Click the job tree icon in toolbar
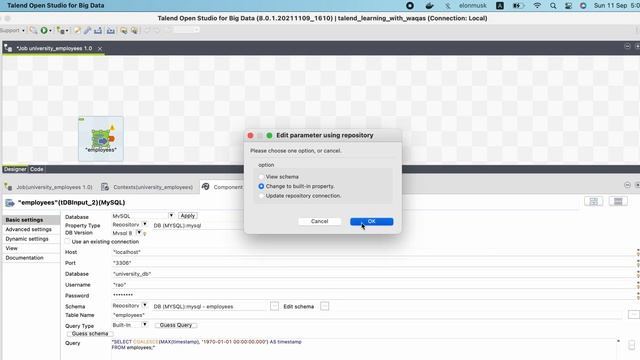The image size is (640, 360). [x=60, y=30]
